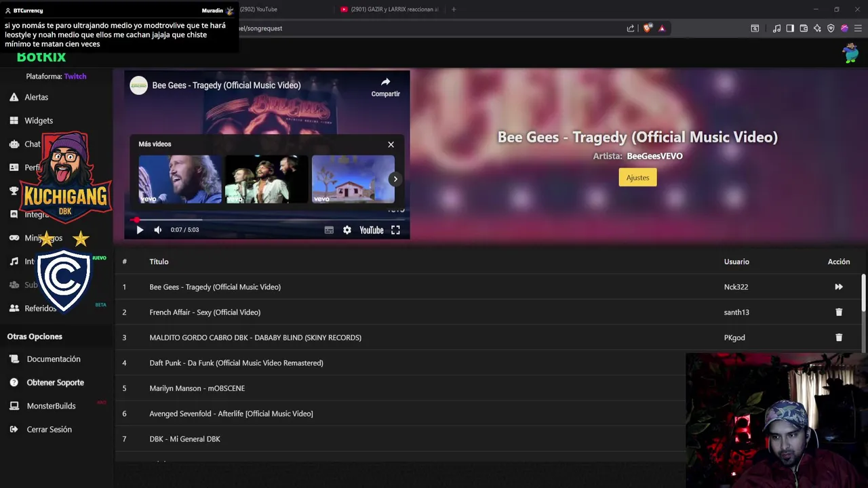Click the Ajustes yellow button
This screenshot has width=868, height=488.
[637, 178]
